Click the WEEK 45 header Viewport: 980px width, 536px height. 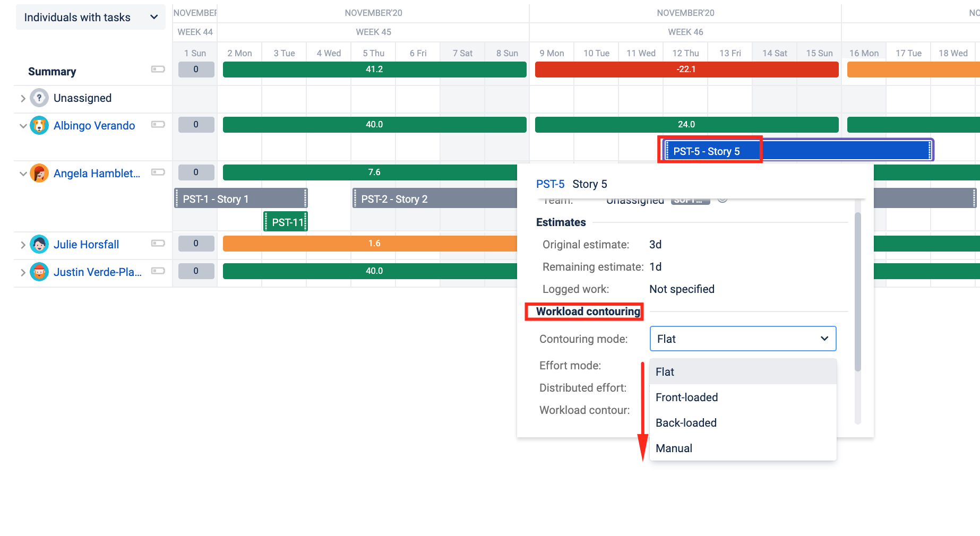(x=373, y=32)
